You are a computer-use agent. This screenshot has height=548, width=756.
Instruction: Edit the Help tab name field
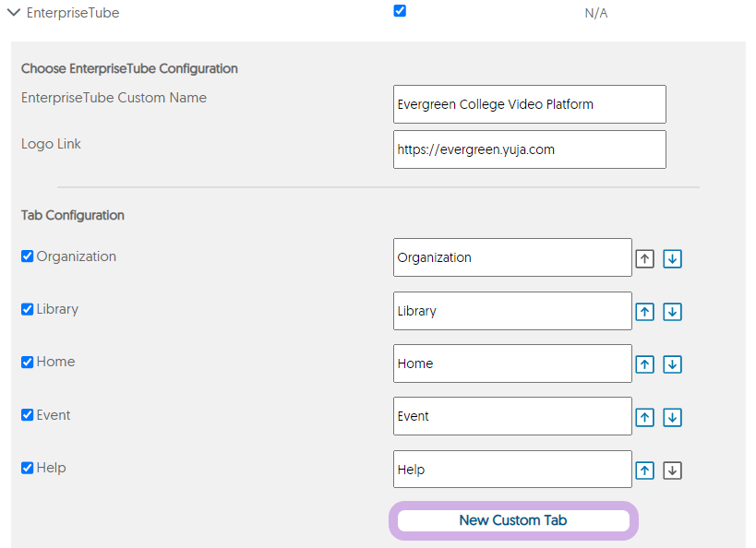pos(512,469)
